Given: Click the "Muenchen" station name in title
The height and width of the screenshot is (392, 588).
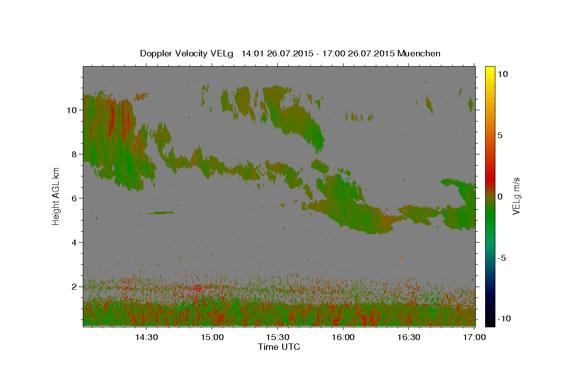Looking at the screenshot, I should click(419, 53).
